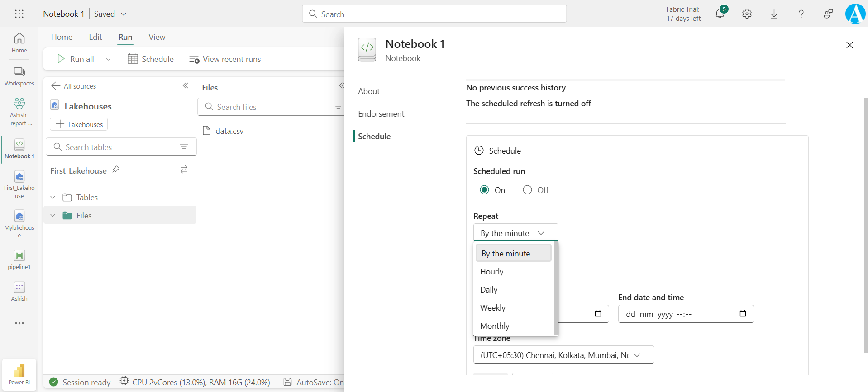868x392 pixels.
Task: Switch to the View tab
Action: 157,37
